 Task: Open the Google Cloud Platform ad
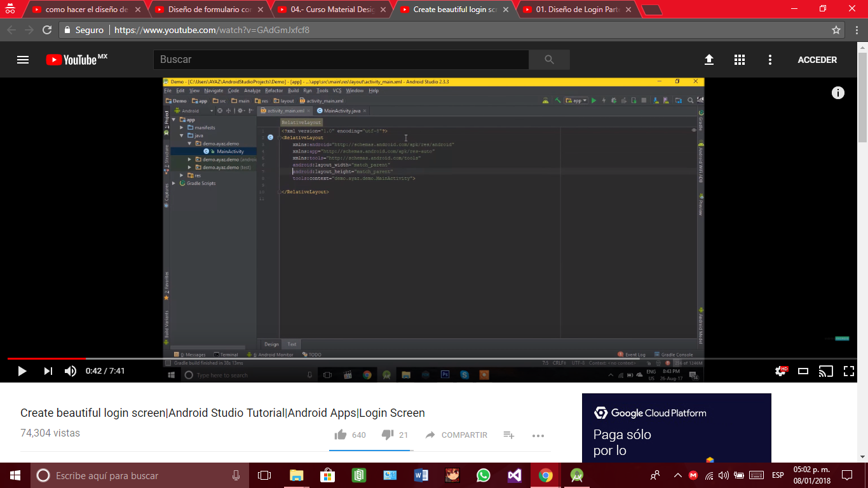pos(677,428)
